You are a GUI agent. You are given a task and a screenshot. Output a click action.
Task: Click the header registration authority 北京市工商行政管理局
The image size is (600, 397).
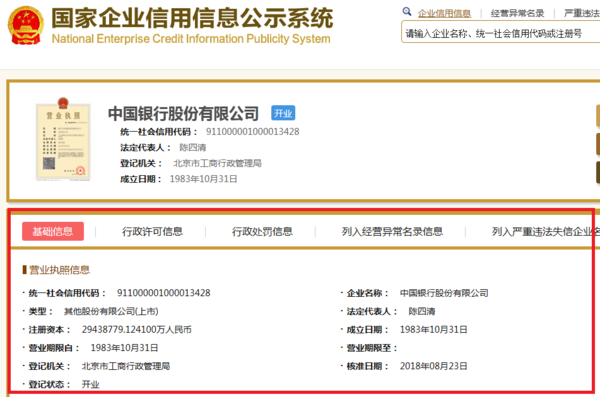click(x=217, y=163)
